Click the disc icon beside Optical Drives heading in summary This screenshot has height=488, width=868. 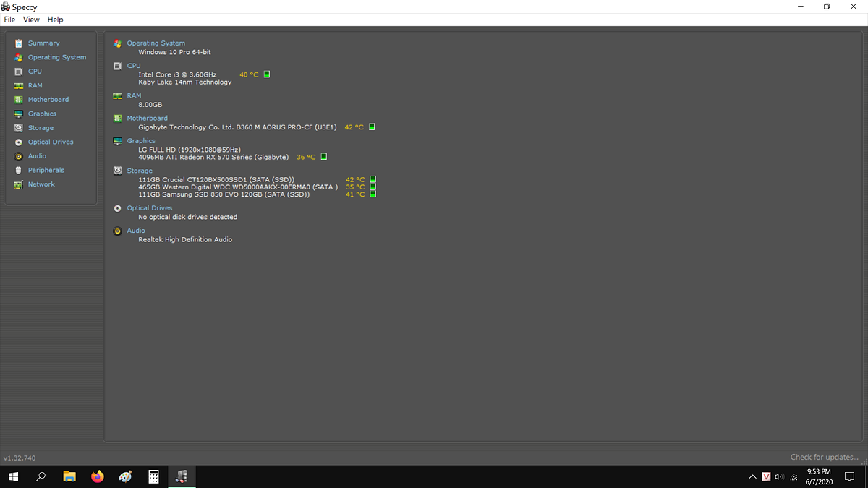(117, 208)
